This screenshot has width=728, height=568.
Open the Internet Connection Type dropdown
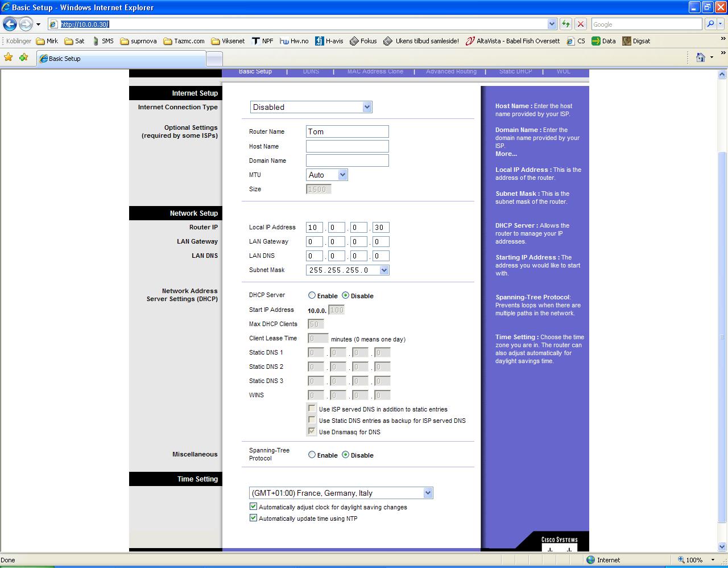click(311, 107)
